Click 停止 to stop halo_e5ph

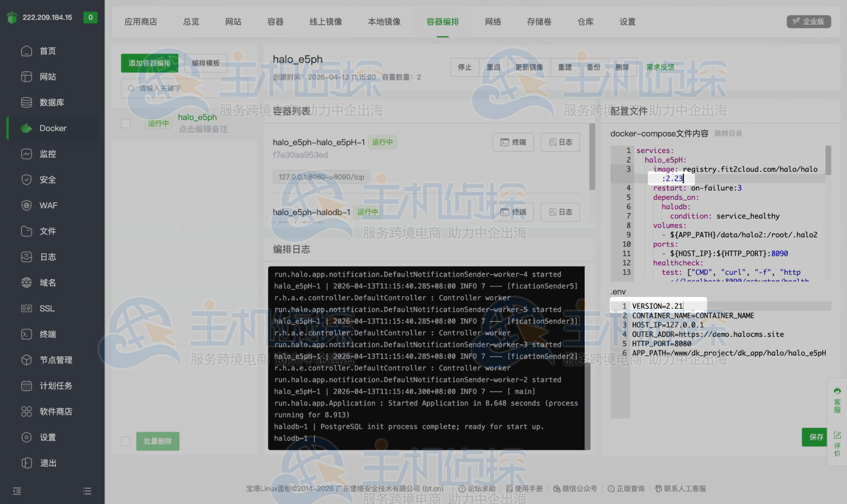[x=465, y=67]
